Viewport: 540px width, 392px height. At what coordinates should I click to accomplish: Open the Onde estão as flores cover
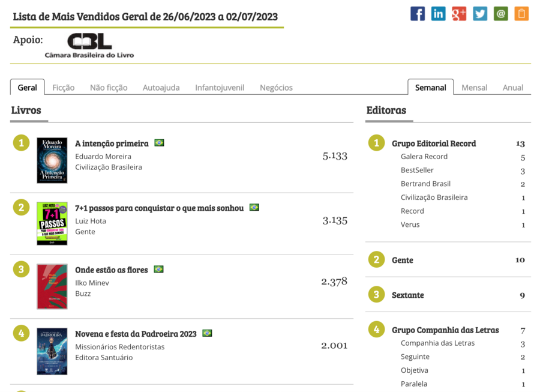point(52,286)
